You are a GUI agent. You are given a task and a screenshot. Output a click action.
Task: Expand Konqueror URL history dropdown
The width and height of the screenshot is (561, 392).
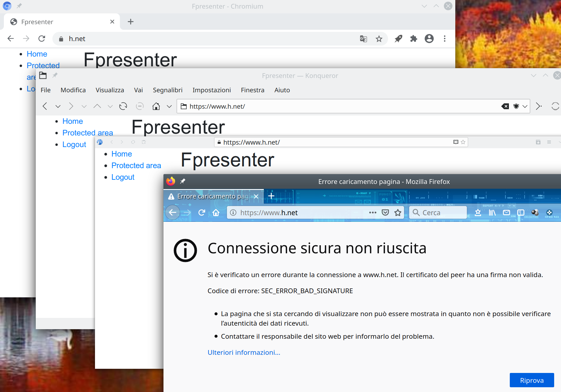click(525, 106)
